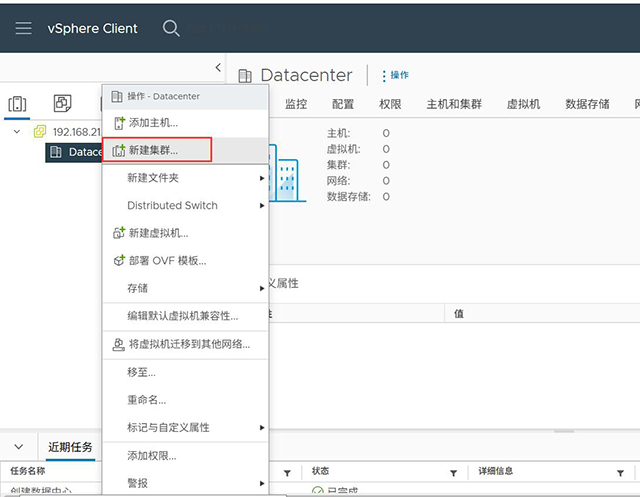The image size is (640, 497).
Task: Click arrow beside 标记与自定义属性
Action: (262, 428)
